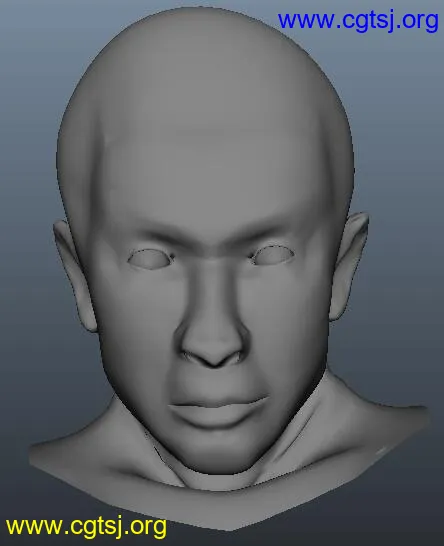Select the model's right-side eye socket
This screenshot has height=546, width=444.
click(272, 255)
